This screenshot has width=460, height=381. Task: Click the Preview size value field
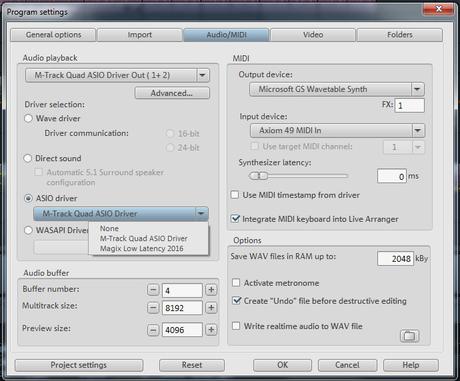click(182, 330)
